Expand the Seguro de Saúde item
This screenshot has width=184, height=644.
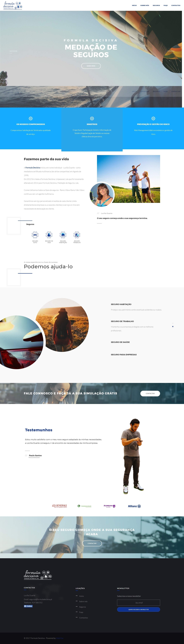tap(120, 342)
